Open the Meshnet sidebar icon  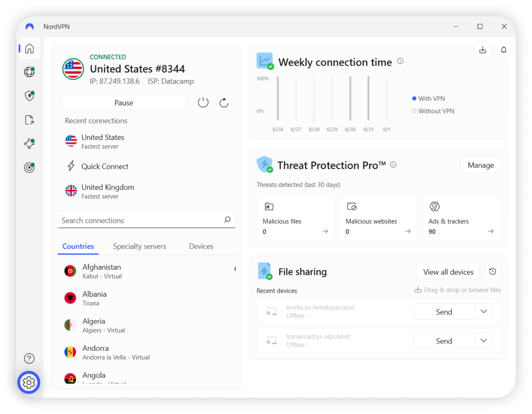click(29, 143)
